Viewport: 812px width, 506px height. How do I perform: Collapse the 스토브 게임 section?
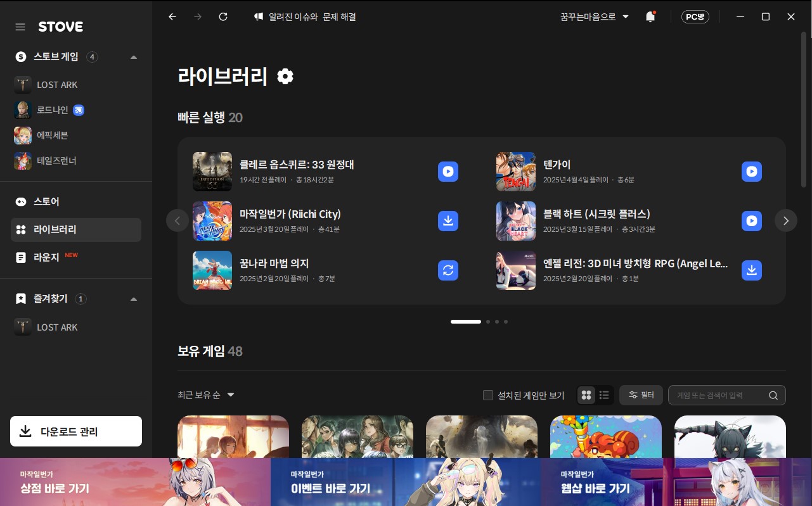tap(134, 57)
